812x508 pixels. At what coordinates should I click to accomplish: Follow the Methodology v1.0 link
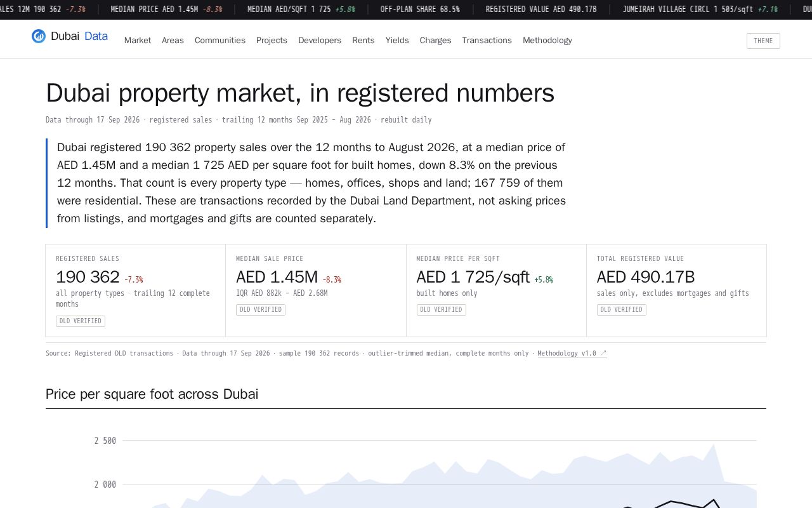(x=572, y=353)
